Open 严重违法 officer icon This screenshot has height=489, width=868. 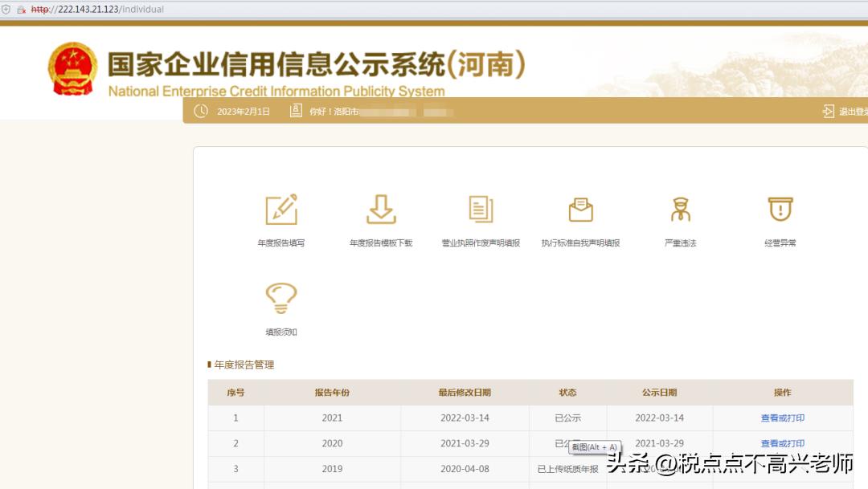681,210
